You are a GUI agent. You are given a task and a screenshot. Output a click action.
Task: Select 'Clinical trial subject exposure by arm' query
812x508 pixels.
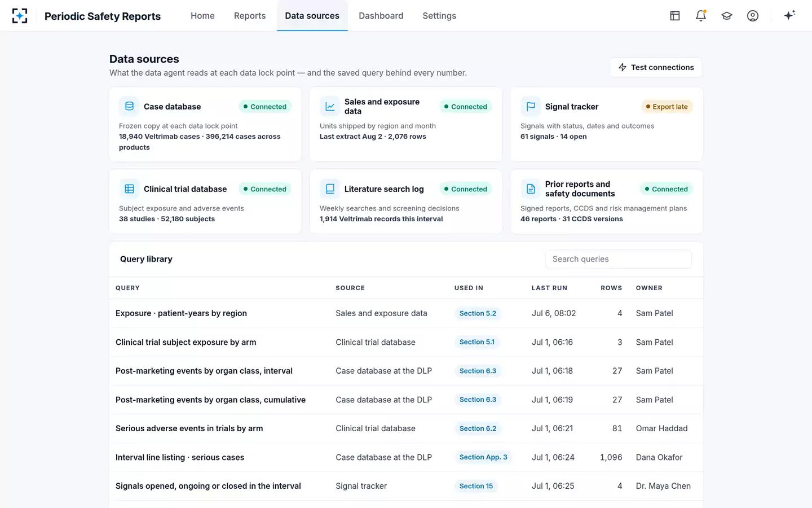[x=186, y=342]
